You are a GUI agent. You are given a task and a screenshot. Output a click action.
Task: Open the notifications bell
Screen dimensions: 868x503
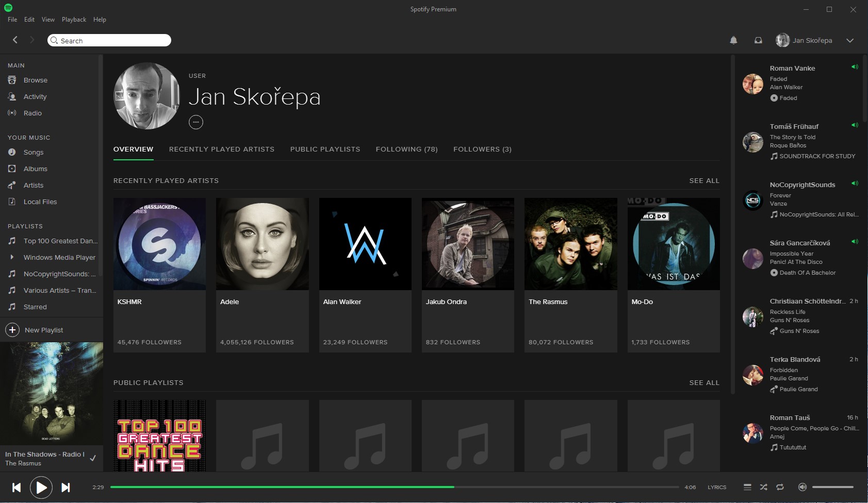(733, 40)
